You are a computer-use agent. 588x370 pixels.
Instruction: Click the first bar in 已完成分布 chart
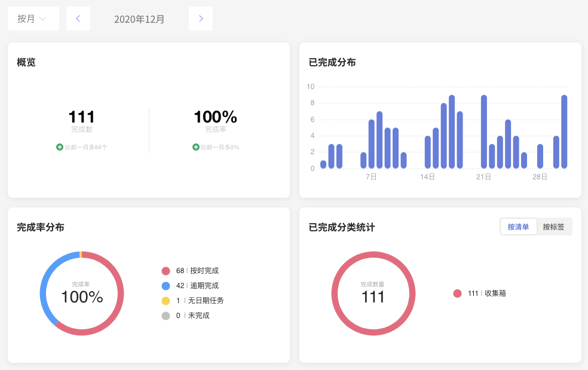tap(323, 164)
